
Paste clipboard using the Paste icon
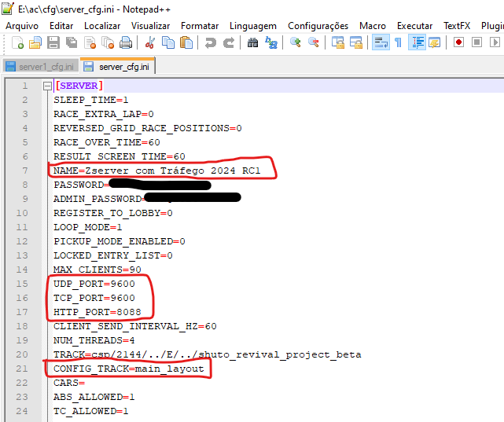186,42
